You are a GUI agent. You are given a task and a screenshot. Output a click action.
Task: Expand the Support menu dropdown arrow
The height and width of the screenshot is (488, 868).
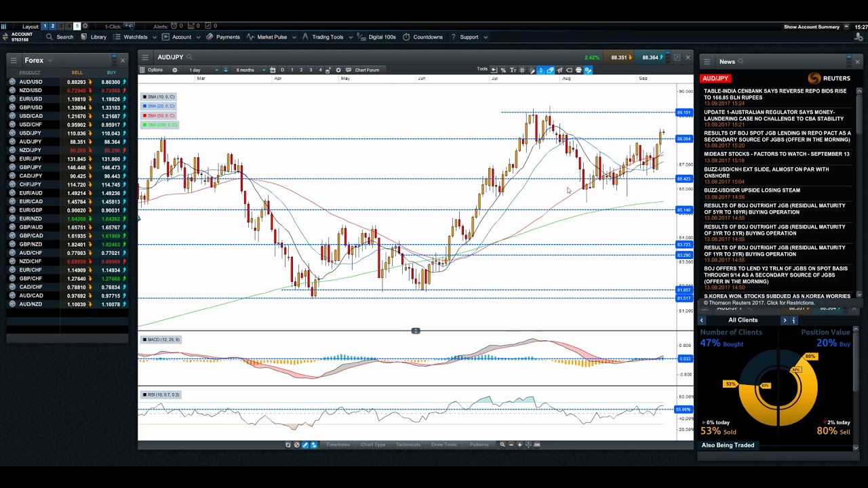tap(486, 37)
